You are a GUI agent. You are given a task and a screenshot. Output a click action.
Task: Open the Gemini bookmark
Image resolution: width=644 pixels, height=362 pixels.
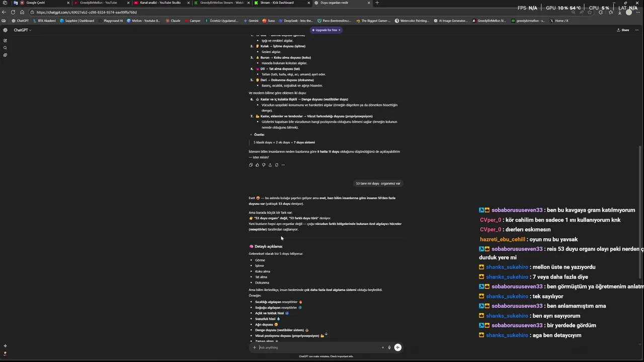point(251,21)
